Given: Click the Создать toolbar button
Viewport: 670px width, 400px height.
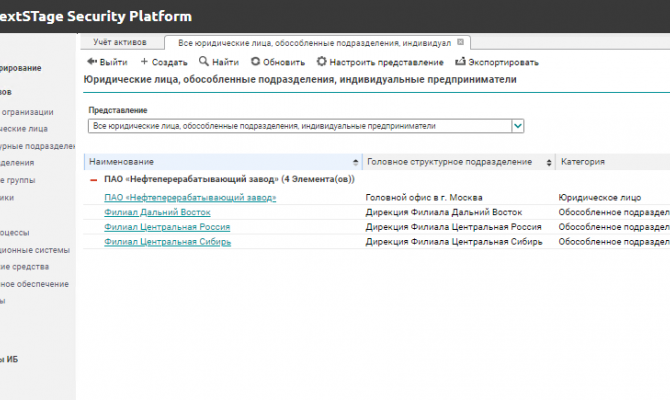Looking at the screenshot, I should tap(164, 62).
